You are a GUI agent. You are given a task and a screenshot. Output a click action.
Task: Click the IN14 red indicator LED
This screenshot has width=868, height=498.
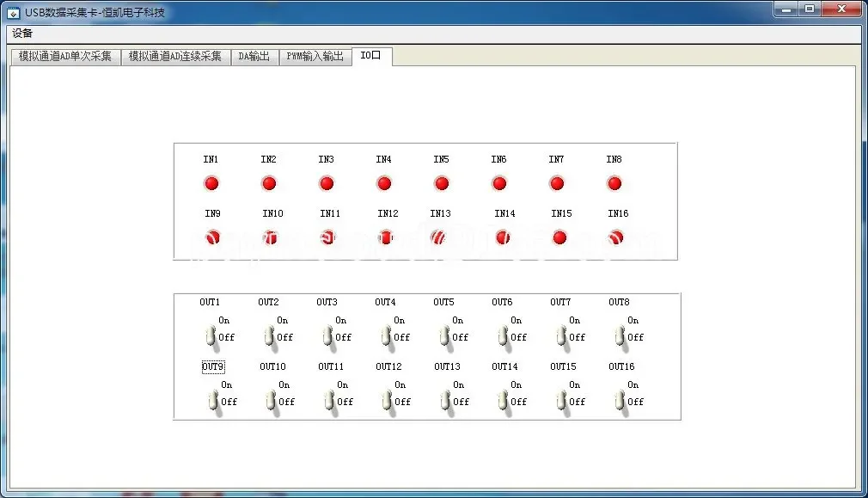point(503,237)
